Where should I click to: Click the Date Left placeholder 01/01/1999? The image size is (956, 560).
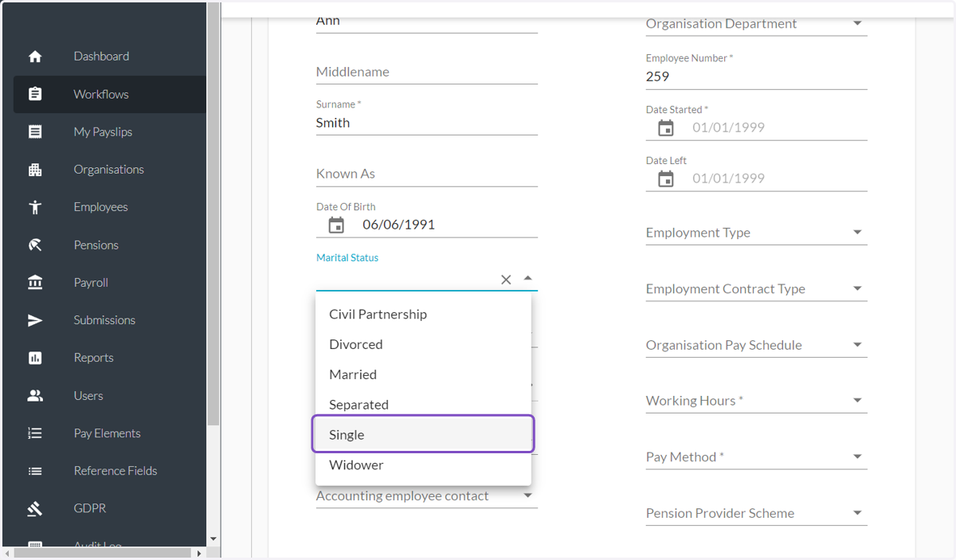(728, 178)
